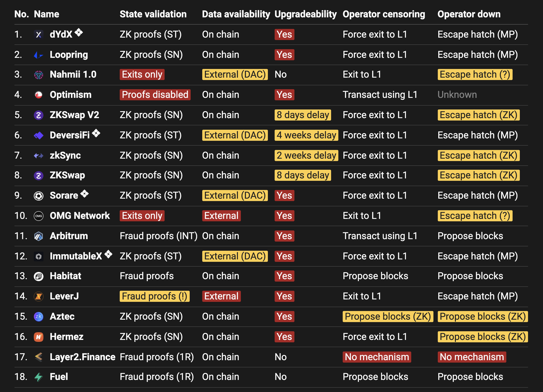Viewport: 543px width, 392px height.
Task: Click the 'Proofs disabled' badge for Optimism
Action: coord(155,95)
